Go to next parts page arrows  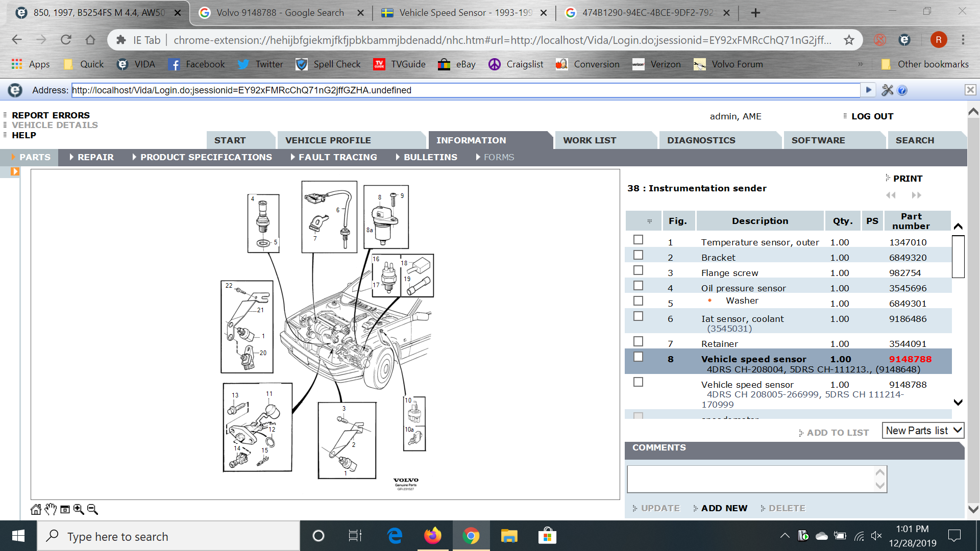click(917, 195)
